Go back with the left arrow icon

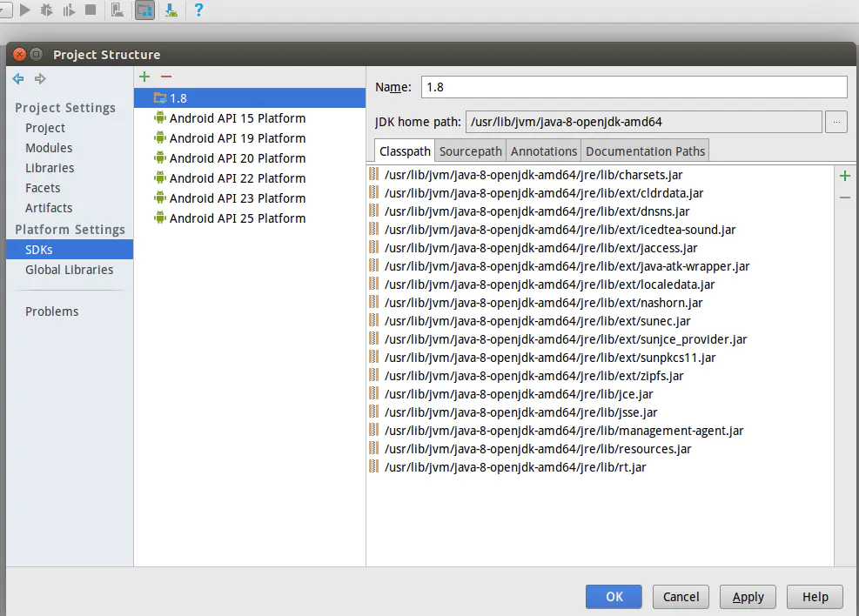[x=18, y=79]
